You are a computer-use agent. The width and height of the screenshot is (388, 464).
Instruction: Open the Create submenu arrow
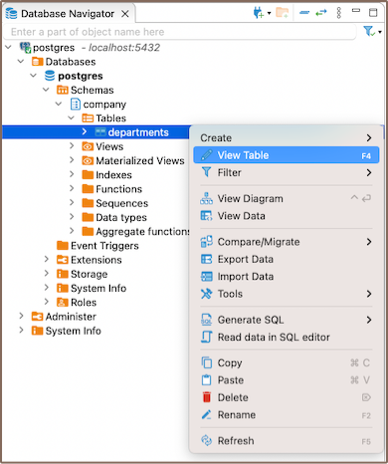click(x=369, y=138)
